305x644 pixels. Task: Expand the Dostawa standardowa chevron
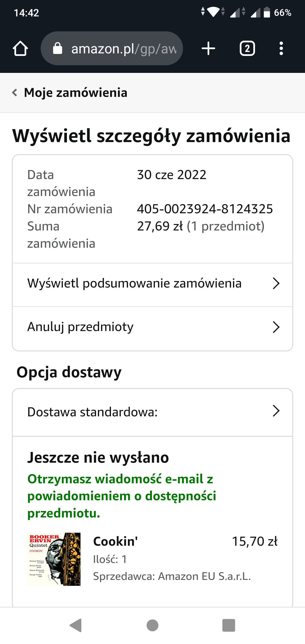click(x=276, y=411)
